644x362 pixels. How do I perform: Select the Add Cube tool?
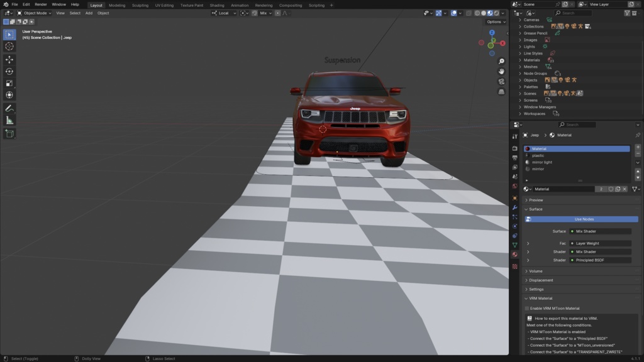[9, 133]
